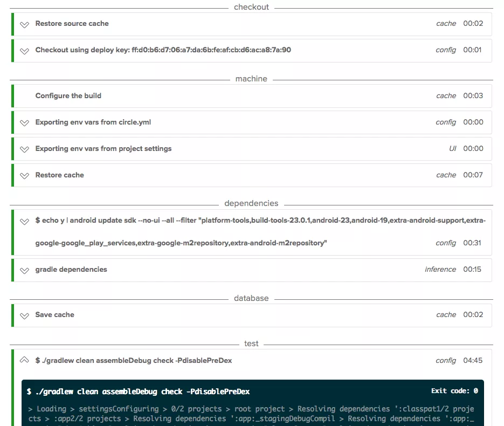Expand the Restore source cache step
The image size is (504, 426).
24,24
